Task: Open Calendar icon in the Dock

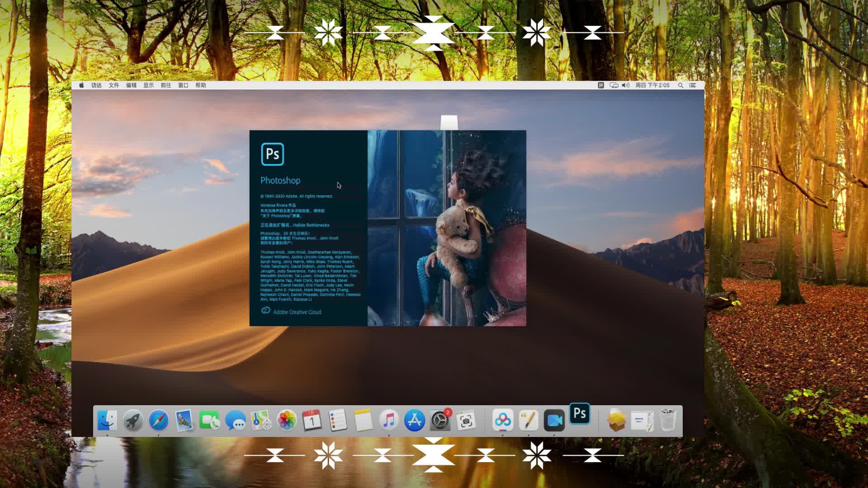Action: pos(312,421)
